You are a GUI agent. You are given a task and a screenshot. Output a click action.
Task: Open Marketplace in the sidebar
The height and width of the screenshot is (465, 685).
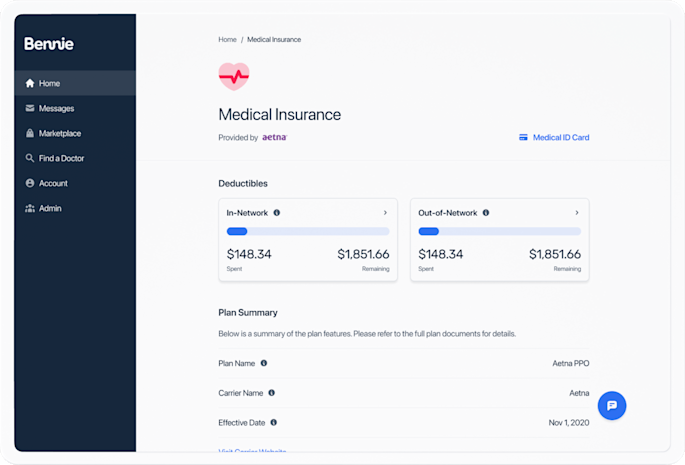75,133
